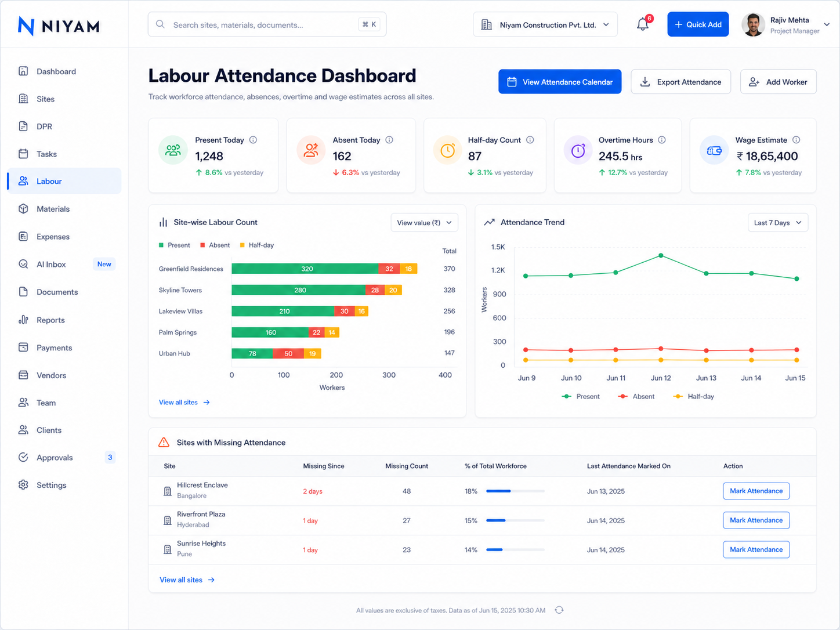Click the Add Worker button
The image size is (840, 630).
point(778,82)
